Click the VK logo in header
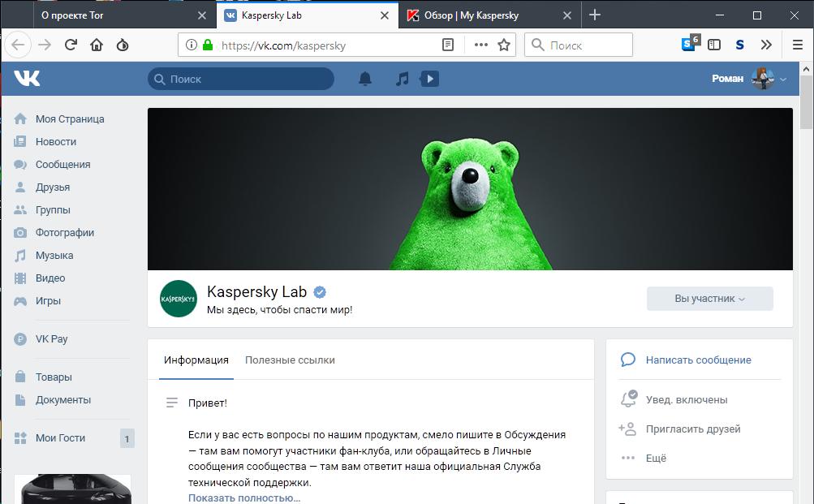The height and width of the screenshot is (504, 814). click(27, 79)
